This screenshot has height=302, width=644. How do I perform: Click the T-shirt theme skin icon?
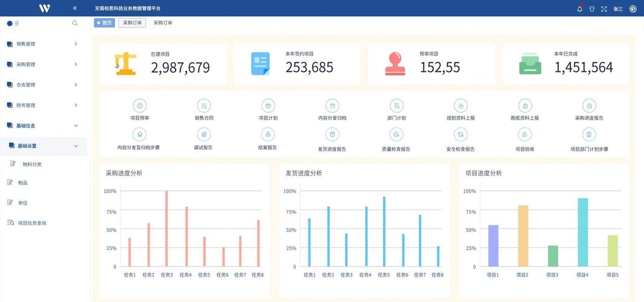click(591, 8)
